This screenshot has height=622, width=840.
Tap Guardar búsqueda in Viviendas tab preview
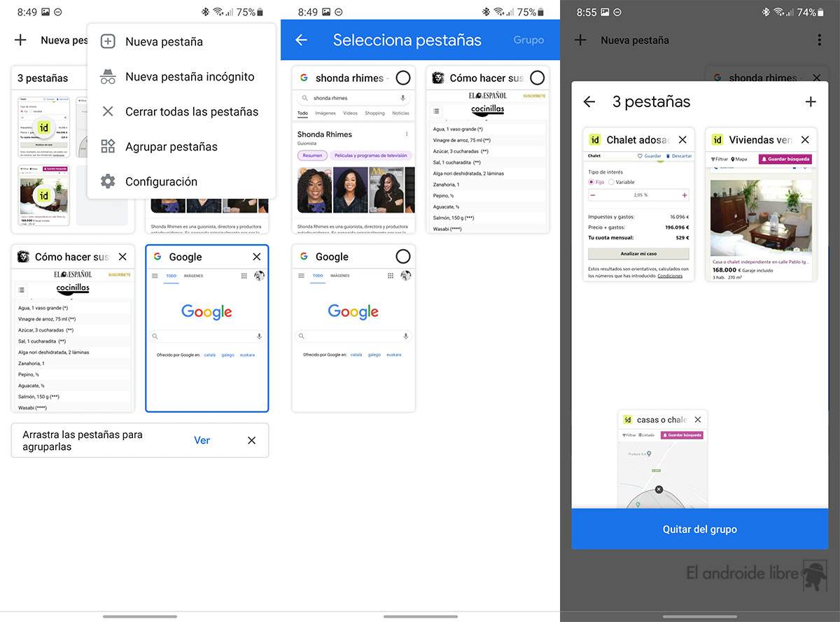tap(785, 159)
